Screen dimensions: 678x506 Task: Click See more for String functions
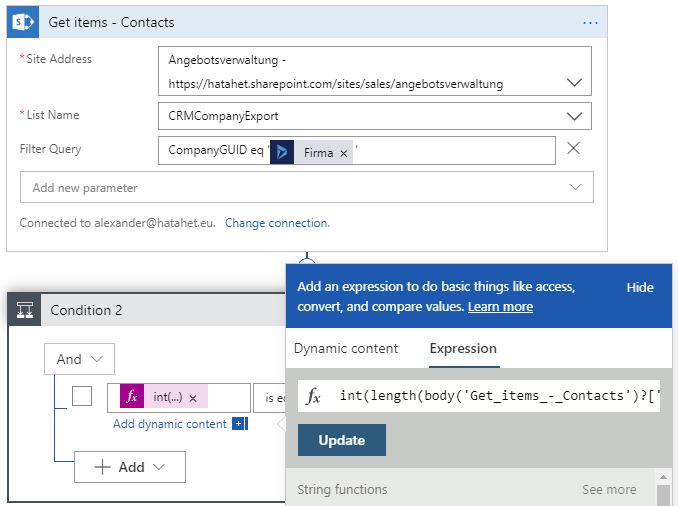pyautogui.click(x=609, y=490)
